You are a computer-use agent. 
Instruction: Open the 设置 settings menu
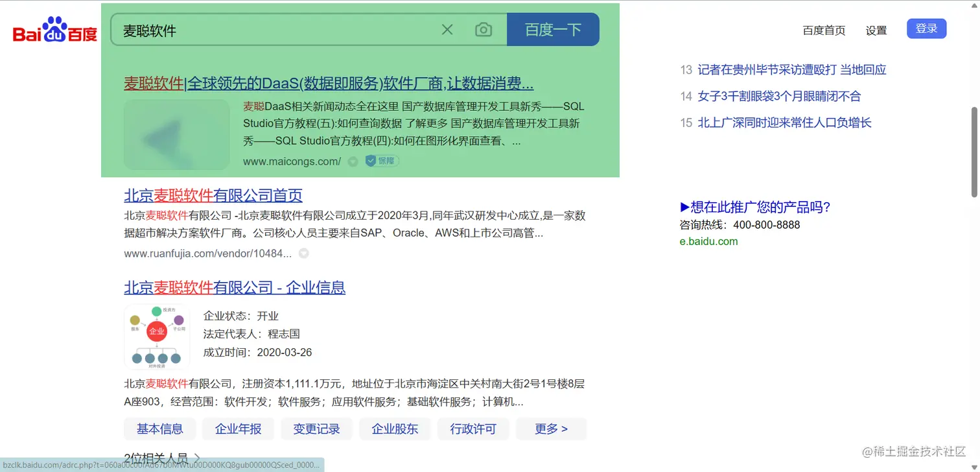click(x=876, y=30)
